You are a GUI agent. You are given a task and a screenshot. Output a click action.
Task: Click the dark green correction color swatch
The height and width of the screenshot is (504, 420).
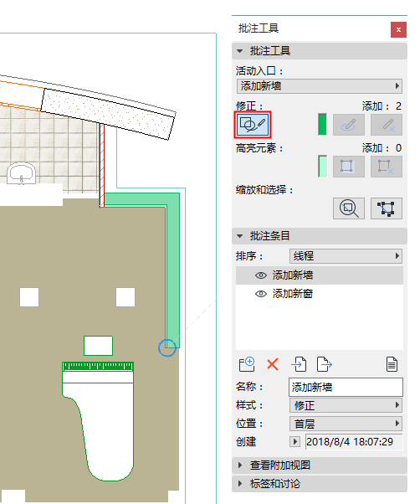pos(322,125)
